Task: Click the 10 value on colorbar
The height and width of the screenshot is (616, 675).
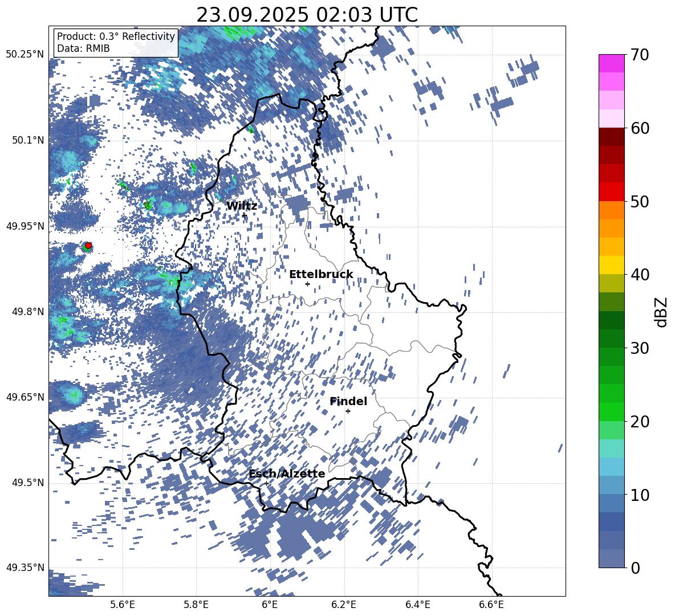Action: click(x=640, y=495)
